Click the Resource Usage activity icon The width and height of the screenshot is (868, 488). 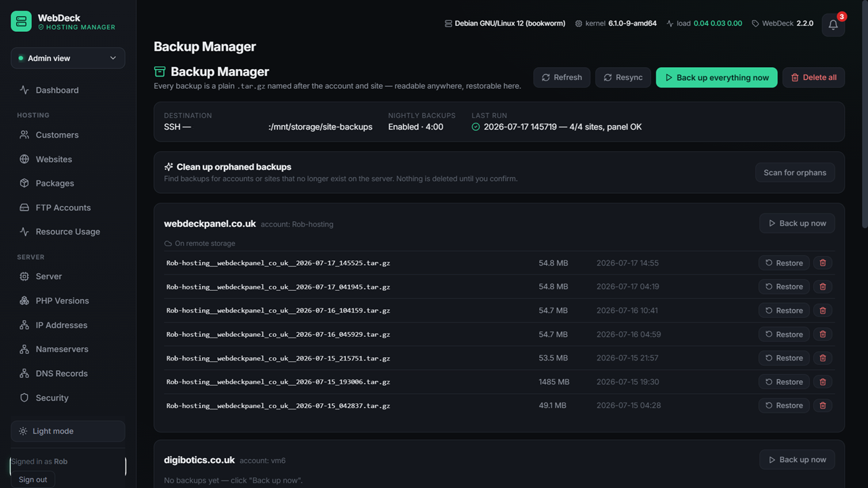pos(24,232)
